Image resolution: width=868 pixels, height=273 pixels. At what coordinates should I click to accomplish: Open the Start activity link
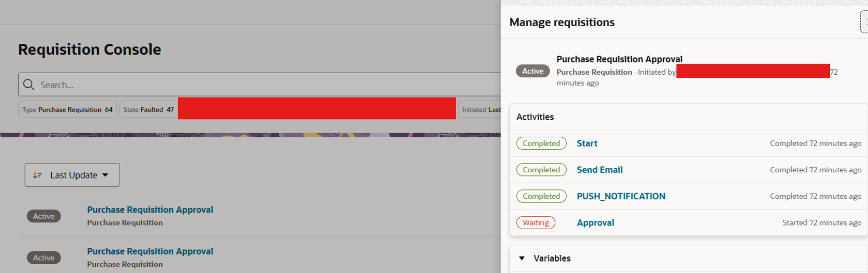pyautogui.click(x=587, y=144)
